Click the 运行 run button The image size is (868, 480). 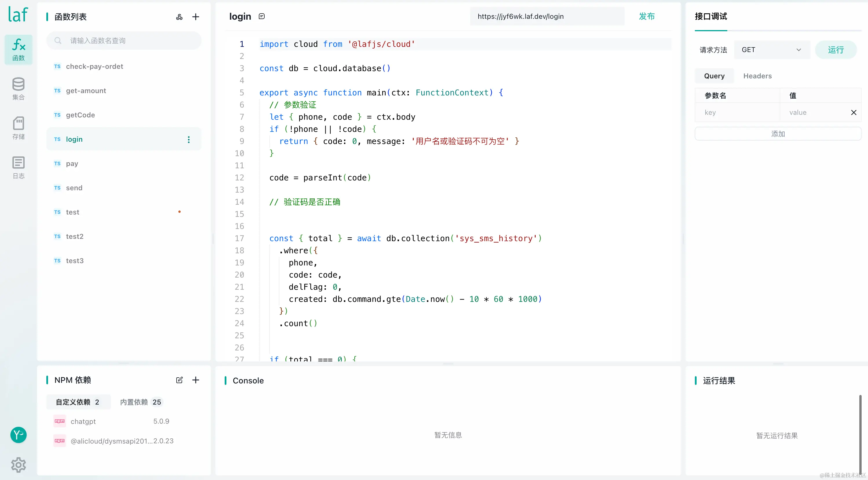click(x=835, y=50)
